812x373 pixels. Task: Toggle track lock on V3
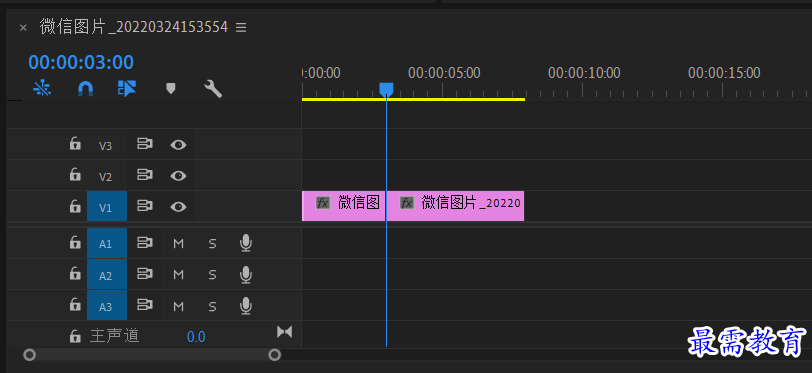point(75,144)
